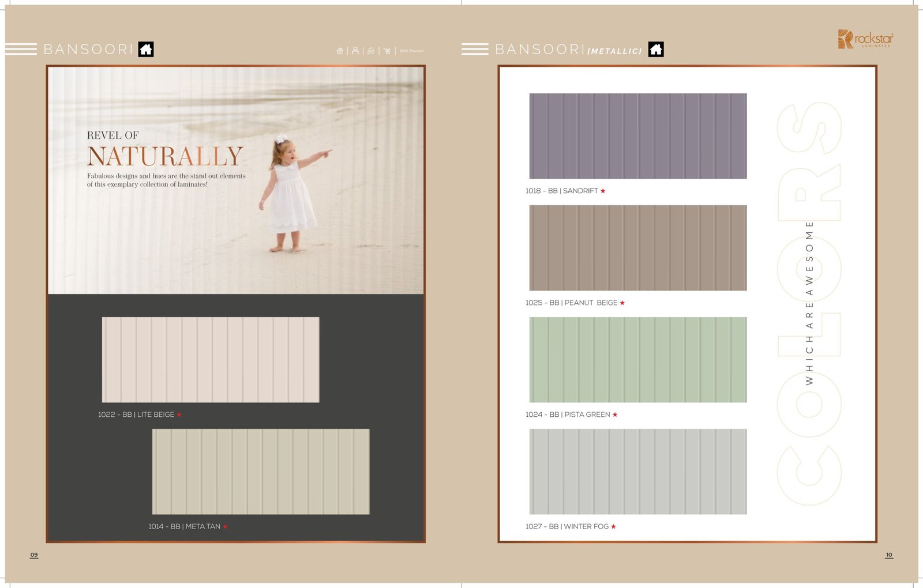Click the red star next to LITE BEIGE
The height and width of the screenshot is (588, 923).
click(179, 414)
